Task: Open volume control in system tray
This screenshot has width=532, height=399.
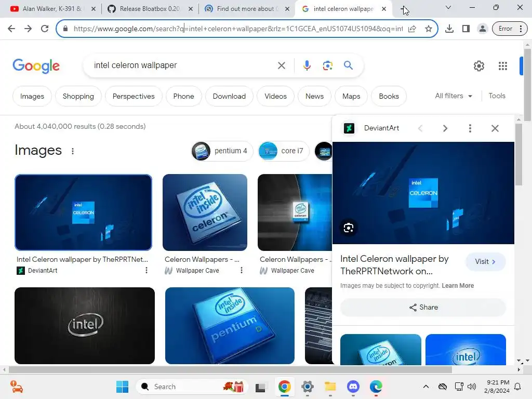Action: pos(472,387)
